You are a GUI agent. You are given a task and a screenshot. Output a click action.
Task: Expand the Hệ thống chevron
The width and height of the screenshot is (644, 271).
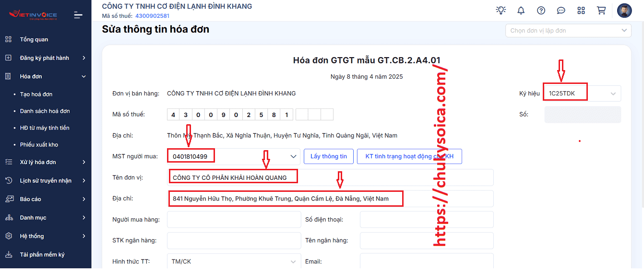(x=84, y=236)
